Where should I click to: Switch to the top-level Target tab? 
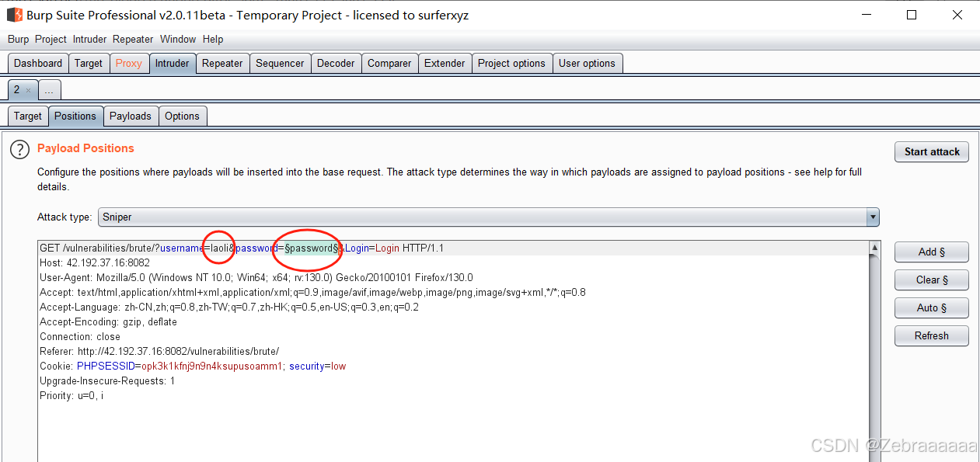[x=89, y=64]
